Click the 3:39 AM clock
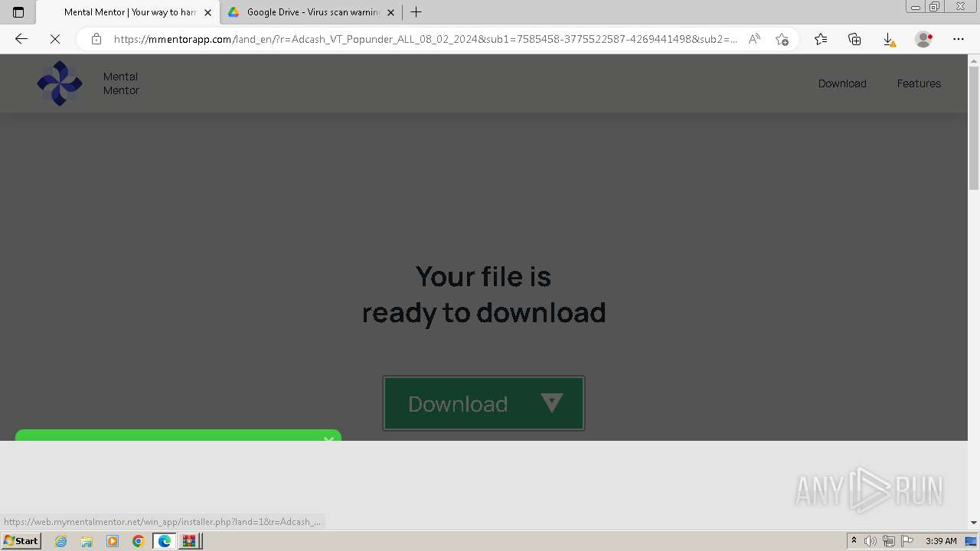Screen dimensions: 980x551 (x=941, y=541)
